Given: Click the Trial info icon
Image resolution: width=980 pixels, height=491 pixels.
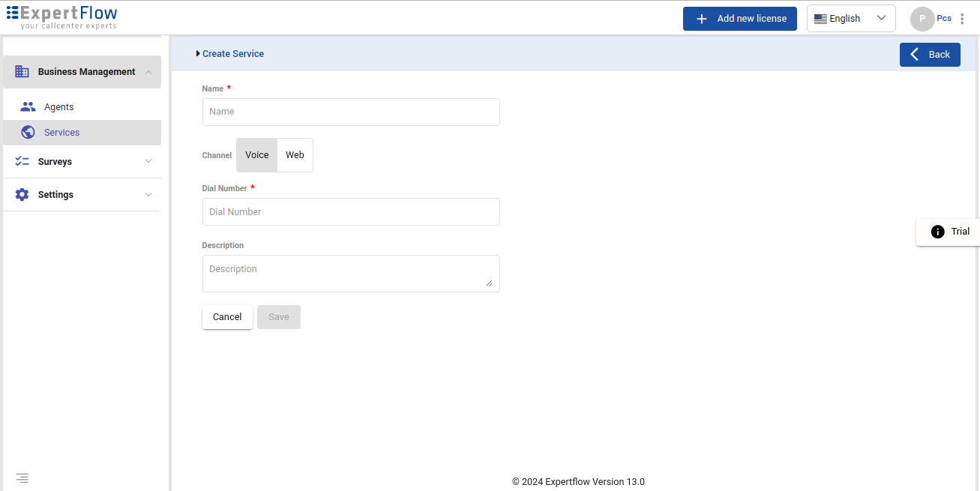Looking at the screenshot, I should point(937,232).
